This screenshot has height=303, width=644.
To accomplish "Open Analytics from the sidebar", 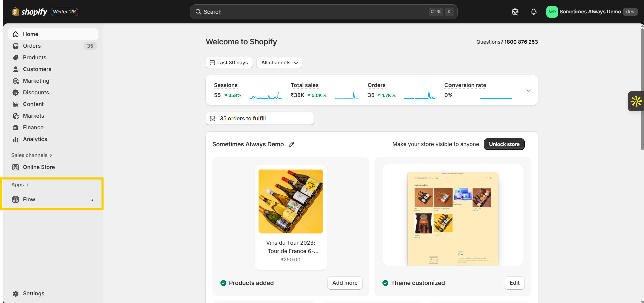I will [35, 139].
